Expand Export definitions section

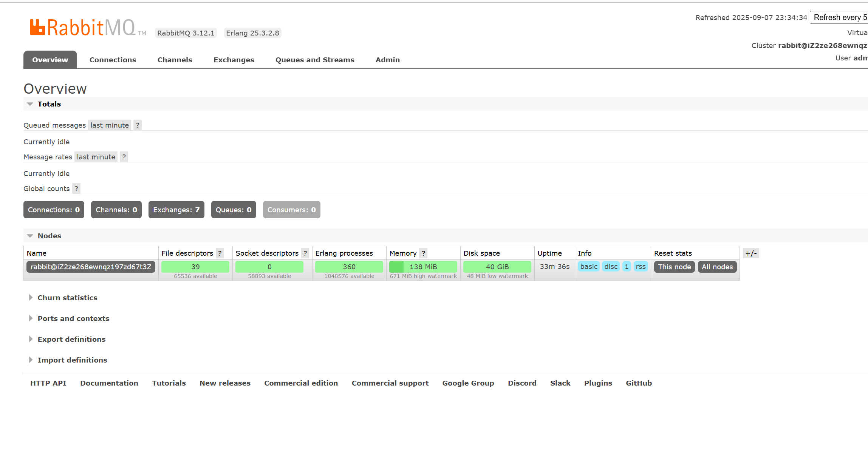(x=71, y=339)
